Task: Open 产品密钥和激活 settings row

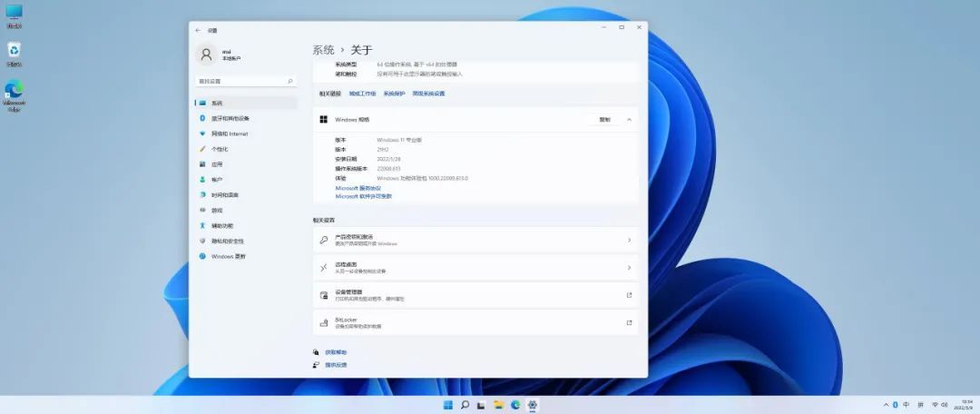Action: (475, 241)
